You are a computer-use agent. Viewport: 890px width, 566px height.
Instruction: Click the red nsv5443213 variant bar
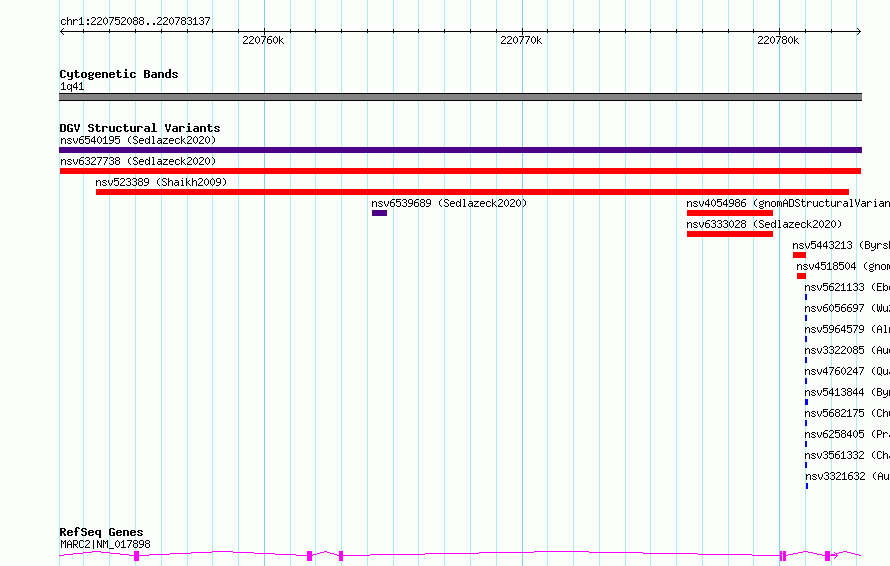click(x=799, y=255)
